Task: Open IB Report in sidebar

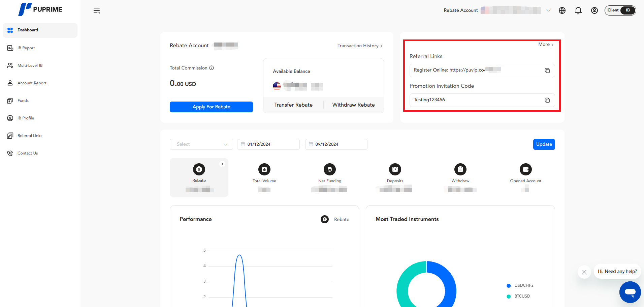Action: (x=26, y=48)
